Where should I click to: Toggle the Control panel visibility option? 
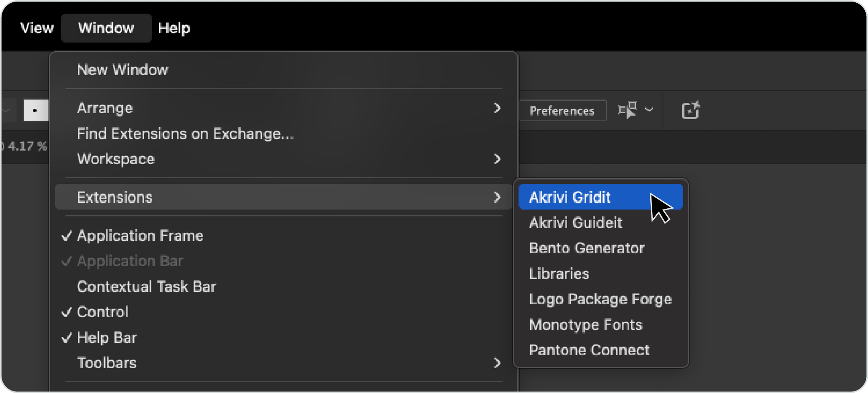coord(103,312)
